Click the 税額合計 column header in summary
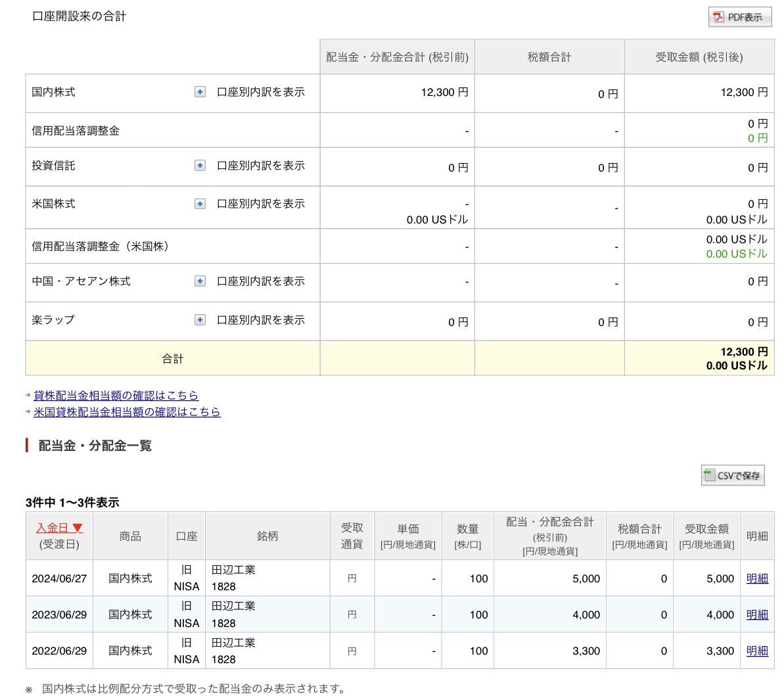The image size is (784, 698). click(549, 57)
